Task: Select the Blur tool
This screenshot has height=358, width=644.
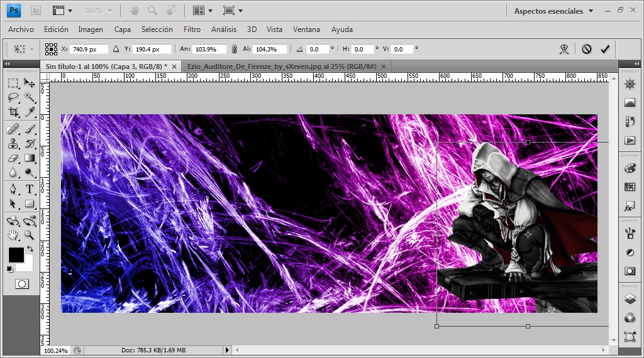Action: pyautogui.click(x=13, y=172)
